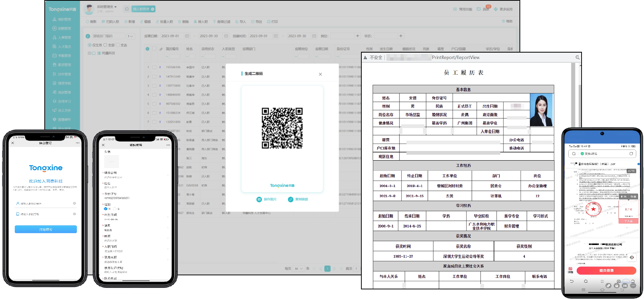Screen dimensions: 644x299
Task: Click the 打印 print icon in toolbar
Action: click(x=269, y=22)
